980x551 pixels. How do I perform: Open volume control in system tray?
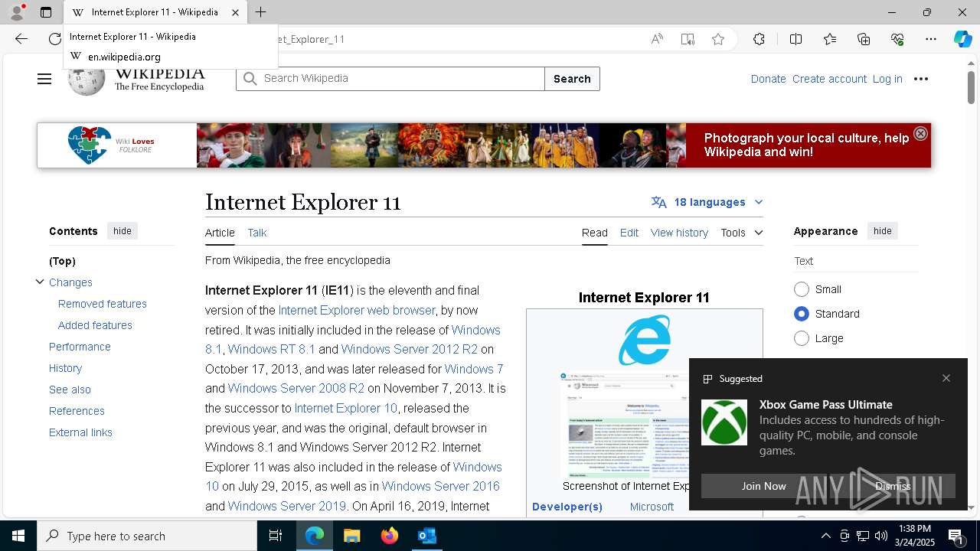[x=881, y=536]
